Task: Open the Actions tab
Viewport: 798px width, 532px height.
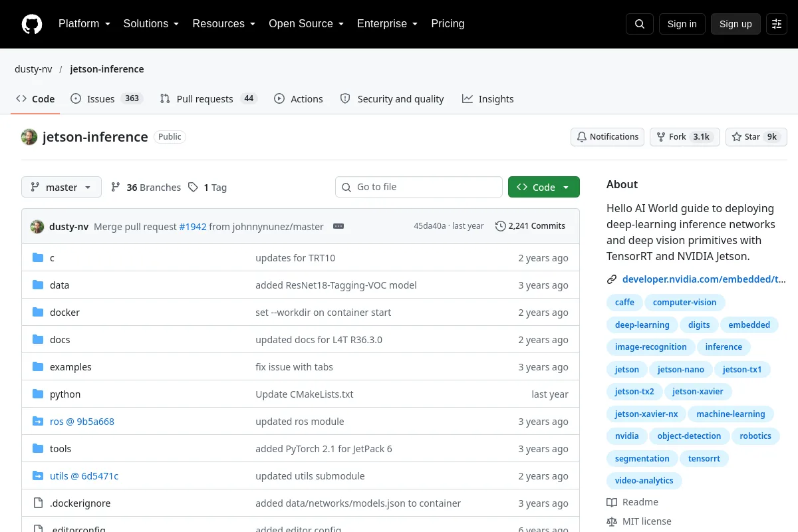Action: [299, 99]
